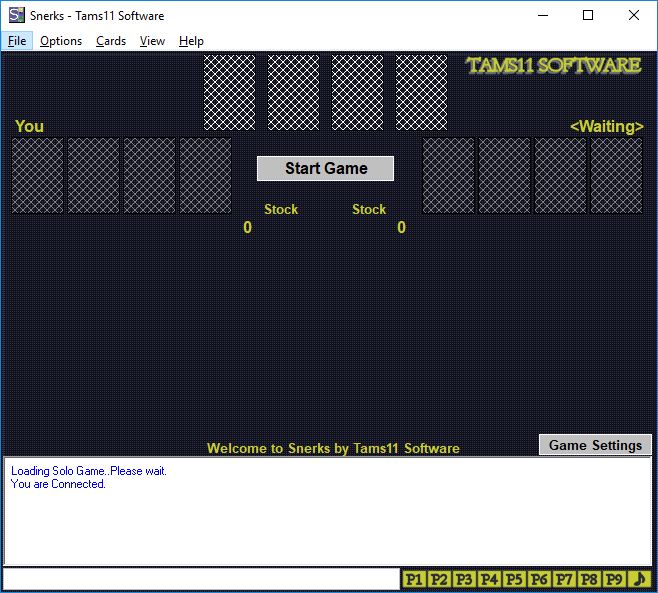The width and height of the screenshot is (658, 593).
Task: Click opponent's second card slot under Waiting
Action: click(x=504, y=176)
